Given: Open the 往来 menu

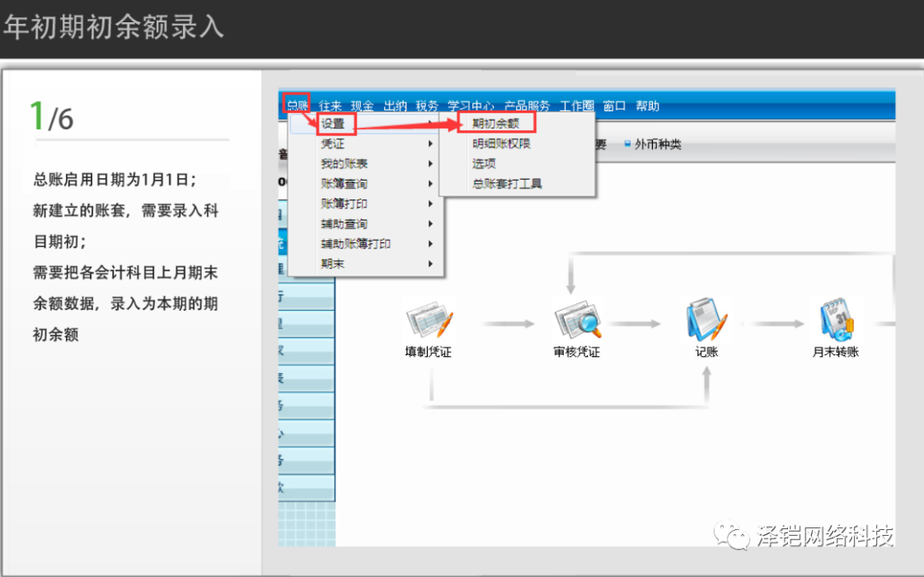Looking at the screenshot, I should pyautogui.click(x=330, y=105).
